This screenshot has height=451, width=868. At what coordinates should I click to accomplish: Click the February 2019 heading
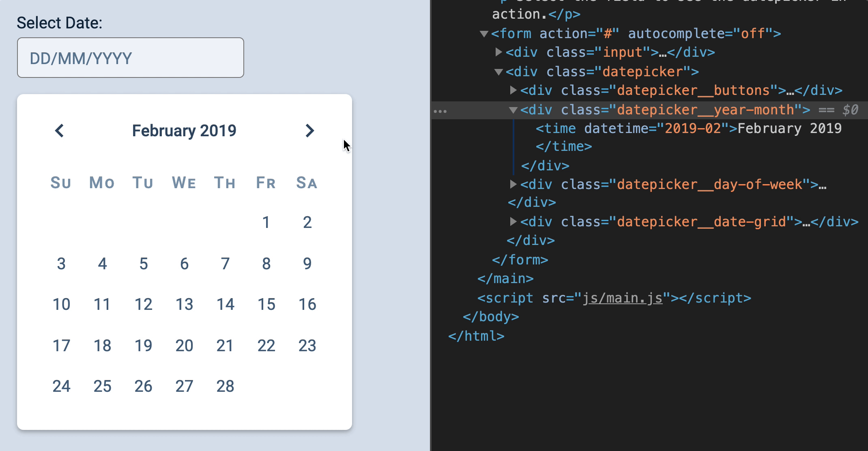click(x=184, y=130)
